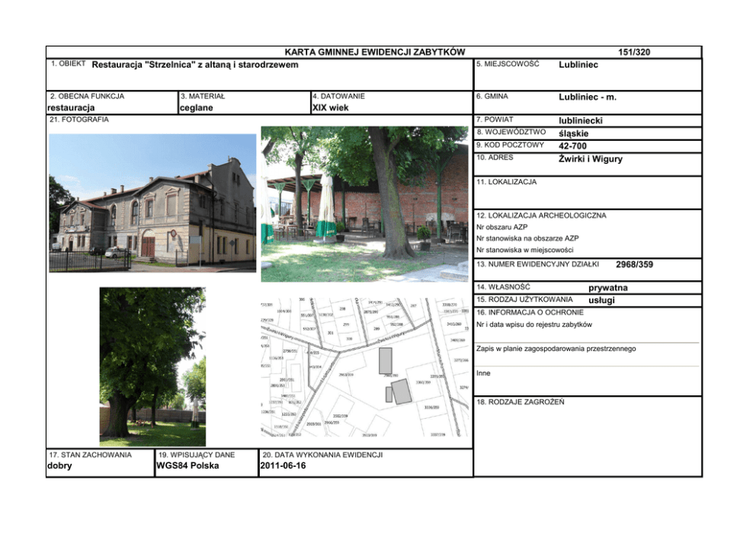Select the 'lubliniecki' powiat value

point(580,120)
